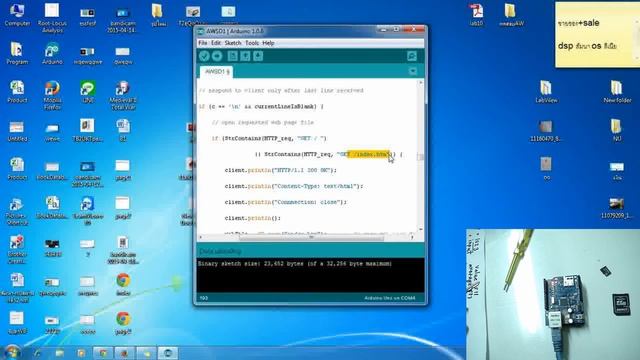Select the Medieval II Total War shortcut
Screen dimensions: 640x360
pos(122,95)
